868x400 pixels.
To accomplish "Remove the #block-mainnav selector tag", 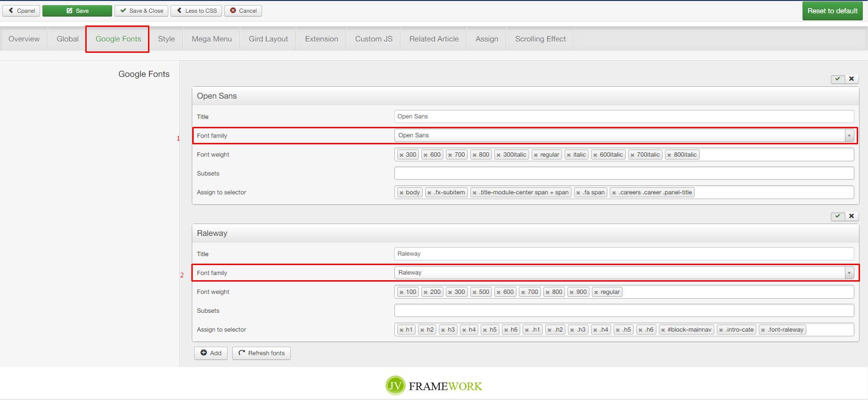I will tap(663, 330).
